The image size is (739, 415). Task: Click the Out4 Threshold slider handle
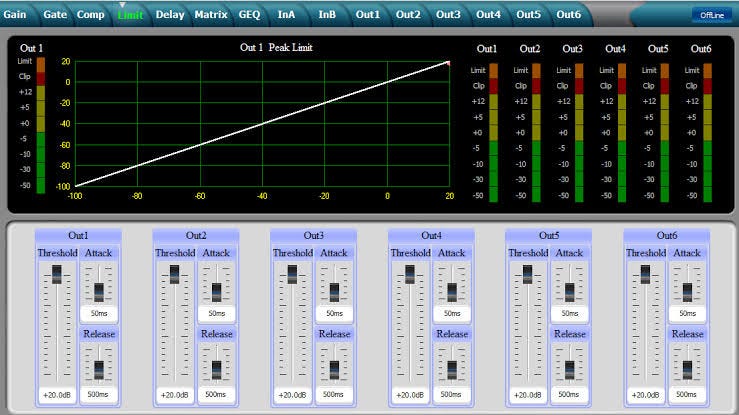click(410, 274)
